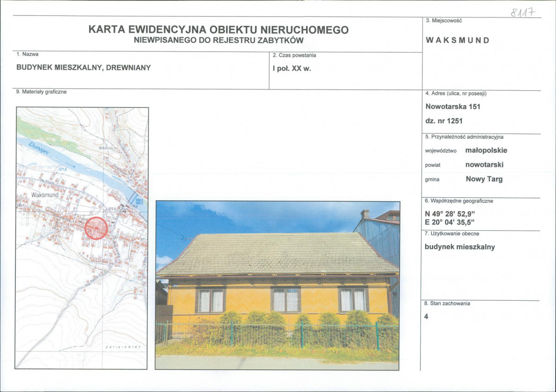This screenshot has height=392, width=556.
Task: Select the text 'BUDYNEK MIESZKALNY, DREWNIANY'
Action: (x=83, y=68)
